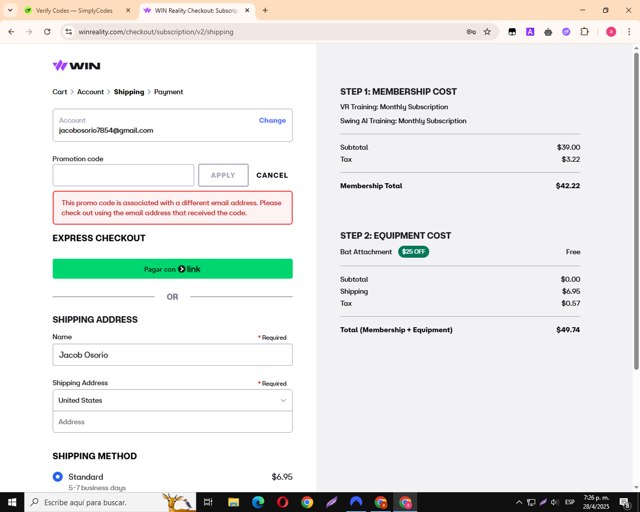Screen dimensions: 640x512
Task: Switch ESP input language indicator
Action: [x=570, y=502]
